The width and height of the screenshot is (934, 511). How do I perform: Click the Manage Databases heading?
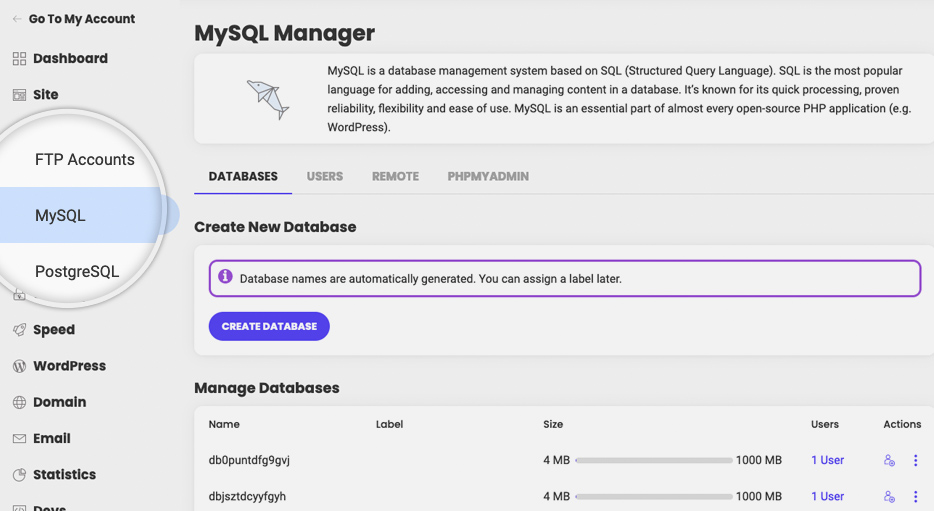(x=267, y=388)
